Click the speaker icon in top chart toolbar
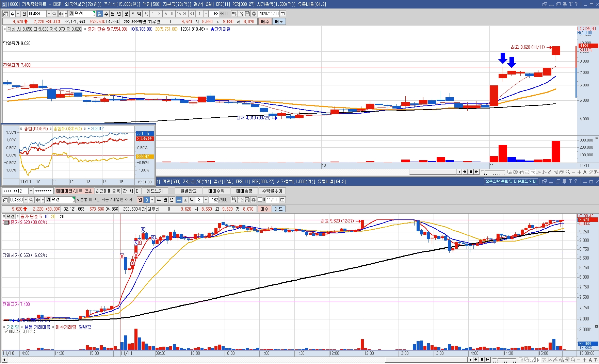The width and height of the screenshot is (599, 364). coord(61,14)
